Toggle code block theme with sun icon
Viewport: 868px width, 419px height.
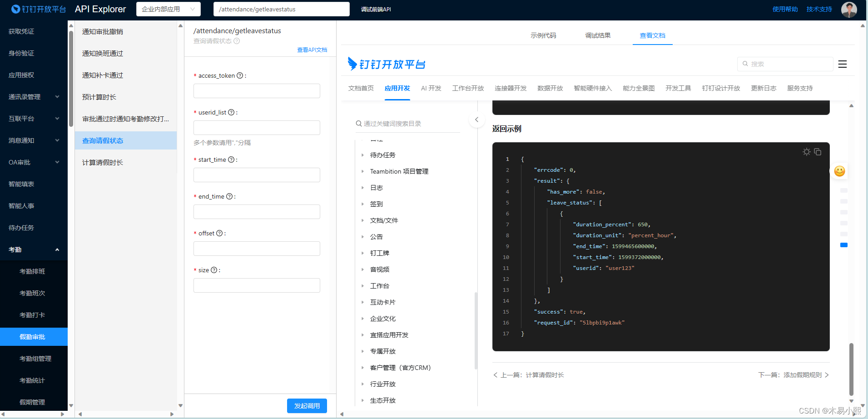pyautogui.click(x=806, y=152)
